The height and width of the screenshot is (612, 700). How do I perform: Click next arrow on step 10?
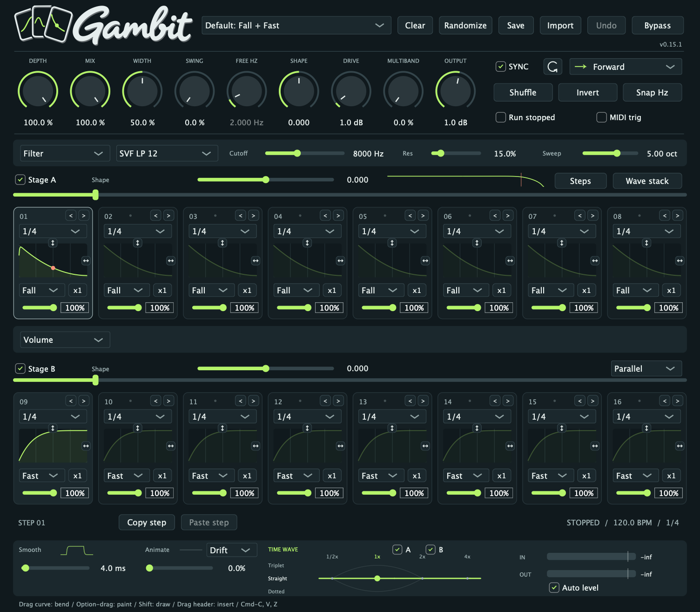(x=168, y=401)
